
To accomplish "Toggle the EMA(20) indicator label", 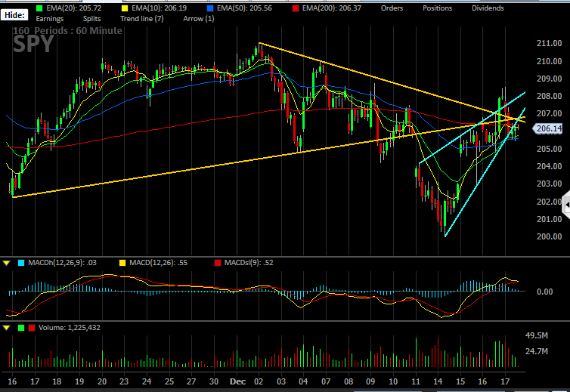I will [74, 8].
